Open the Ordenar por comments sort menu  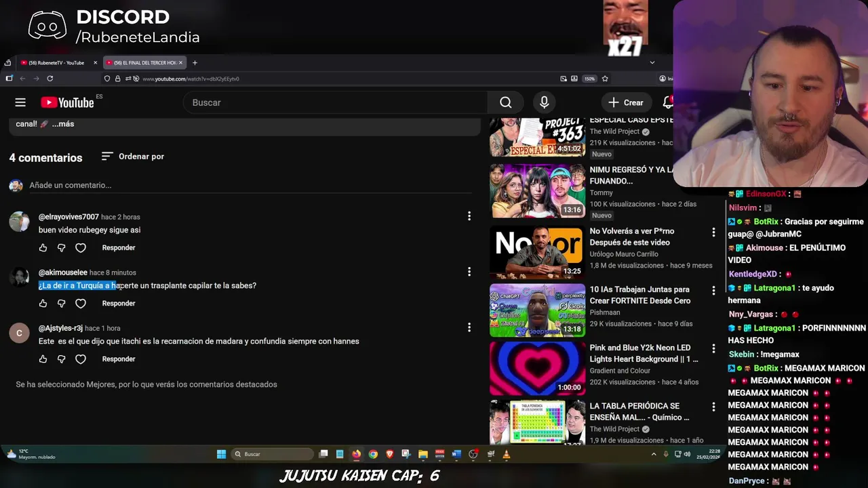pos(133,157)
